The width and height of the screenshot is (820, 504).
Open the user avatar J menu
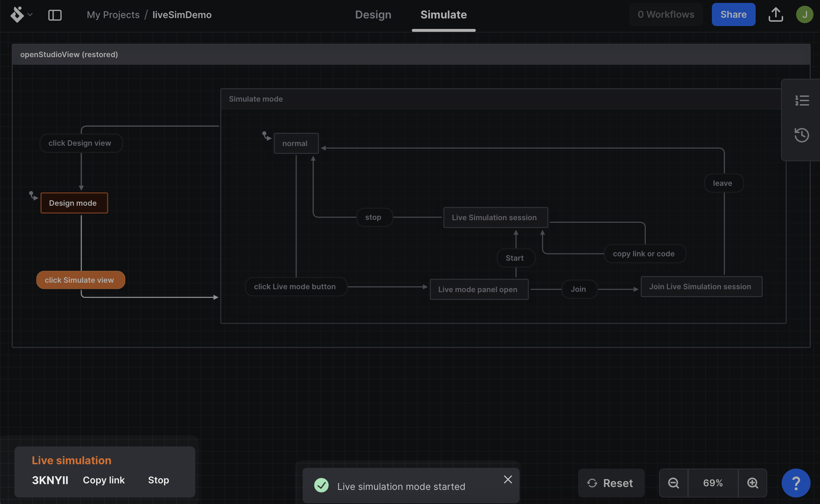(804, 14)
